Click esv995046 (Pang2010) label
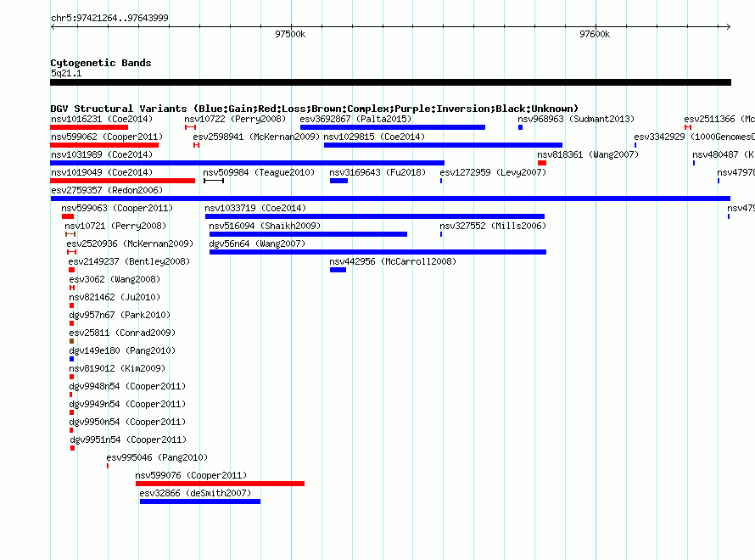Image resolution: width=755 pixels, height=560 pixels. tap(157, 457)
